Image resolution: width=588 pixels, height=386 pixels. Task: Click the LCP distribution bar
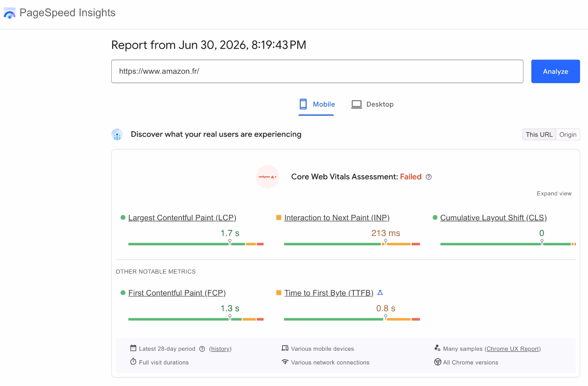(x=196, y=244)
